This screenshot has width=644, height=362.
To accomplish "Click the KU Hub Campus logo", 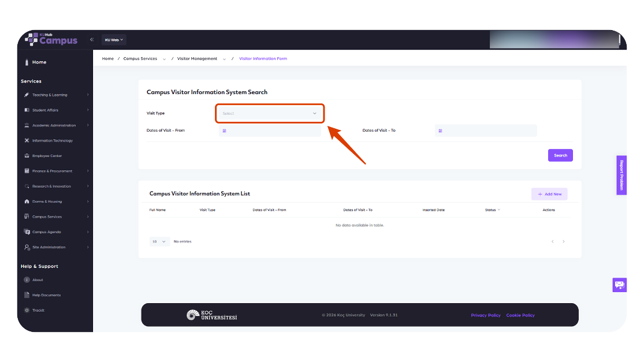I will [51, 39].
